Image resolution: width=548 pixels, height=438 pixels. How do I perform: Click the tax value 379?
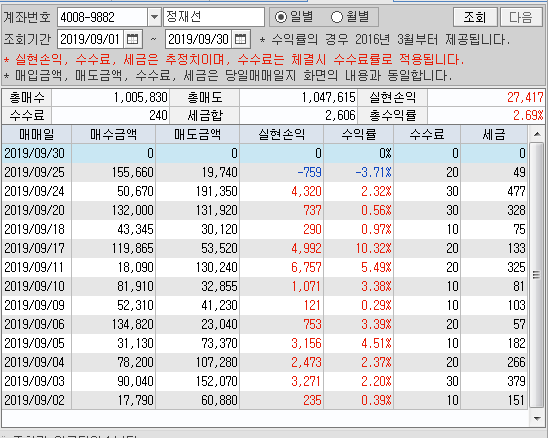pos(517,381)
